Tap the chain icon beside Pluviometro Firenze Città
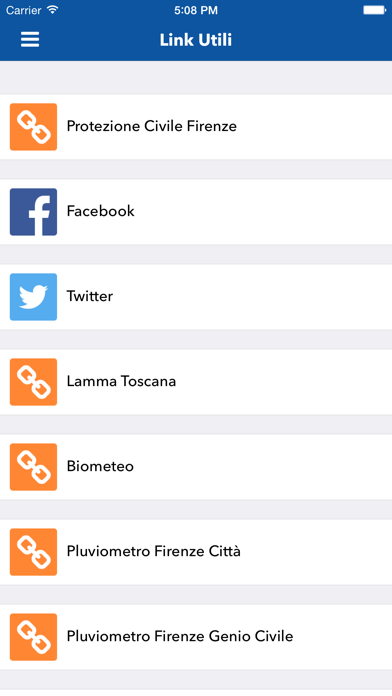The image size is (392, 696). click(x=33, y=552)
